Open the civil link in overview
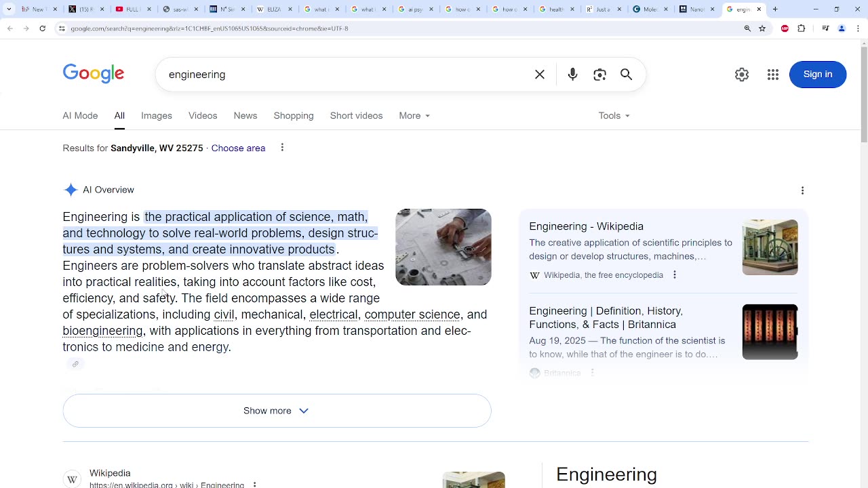The height and width of the screenshot is (488, 868). 224,314
